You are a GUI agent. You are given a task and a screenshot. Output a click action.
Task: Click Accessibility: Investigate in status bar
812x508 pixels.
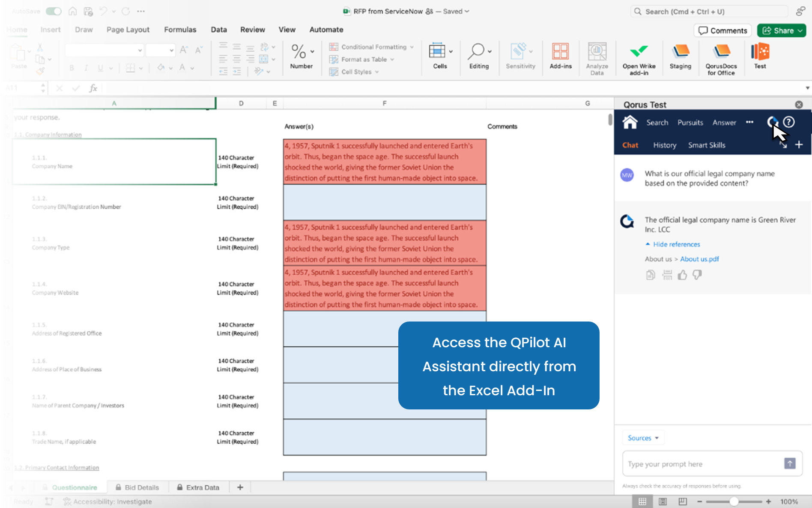coord(107,502)
